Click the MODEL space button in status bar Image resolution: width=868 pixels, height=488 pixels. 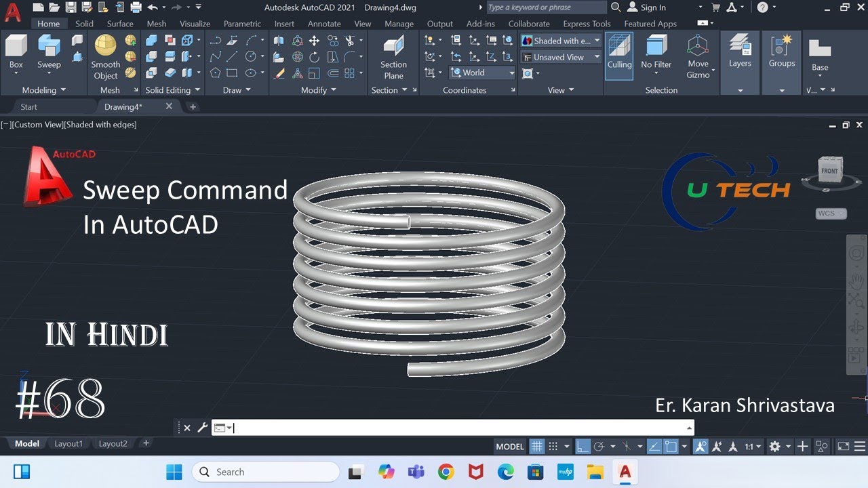510,447
